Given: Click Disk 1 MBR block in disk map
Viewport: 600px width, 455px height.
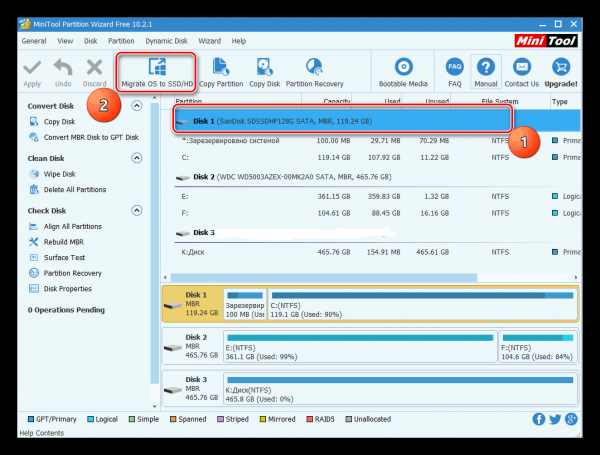Looking at the screenshot, I should click(x=192, y=304).
